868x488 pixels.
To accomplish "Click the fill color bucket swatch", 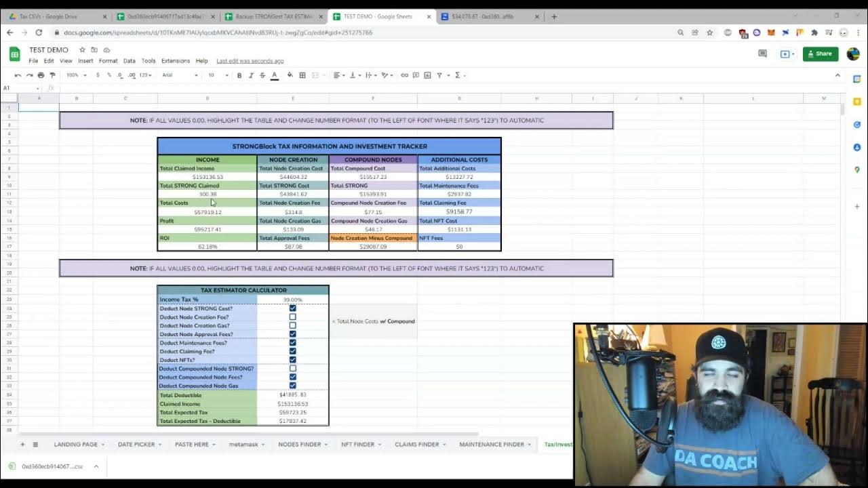I will (290, 75).
